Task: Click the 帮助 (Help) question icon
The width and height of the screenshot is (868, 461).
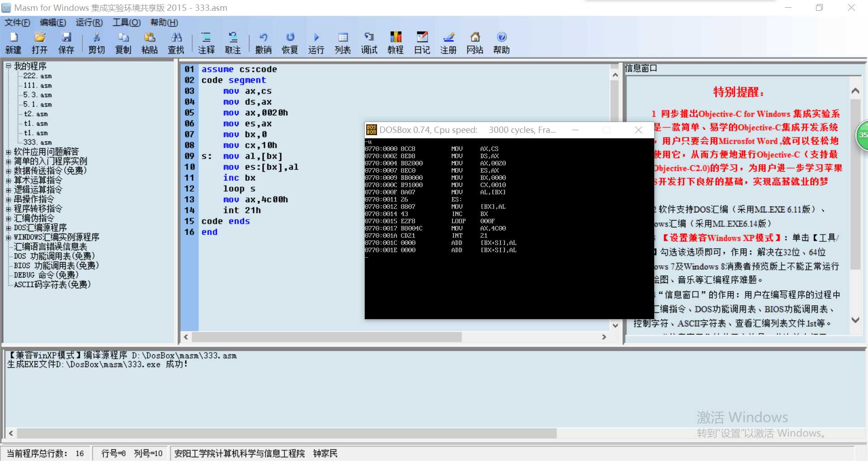Action: tap(501, 37)
